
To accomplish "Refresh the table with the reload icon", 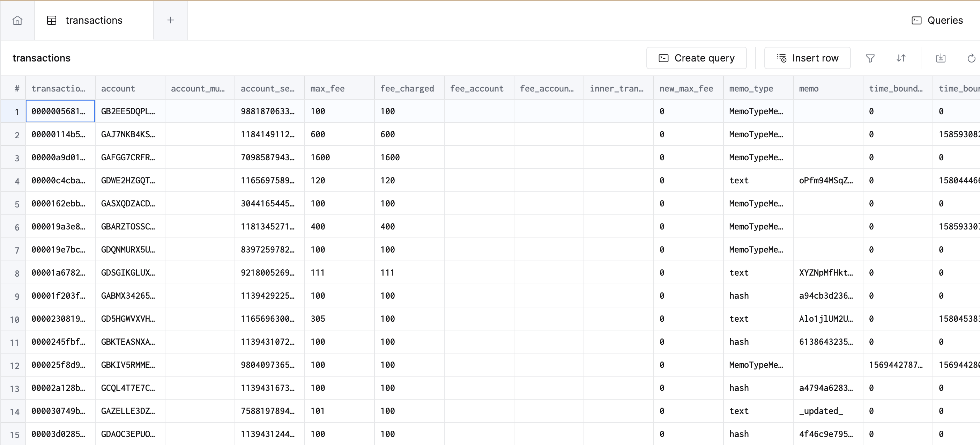I will click(971, 58).
